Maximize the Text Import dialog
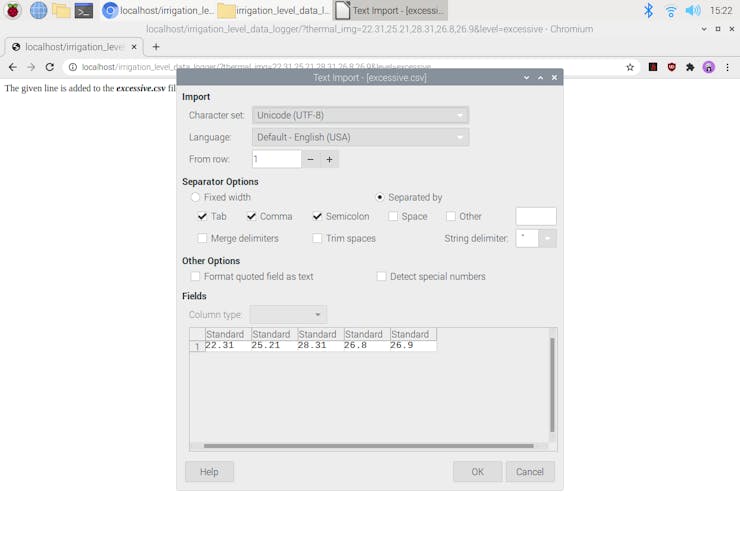 [x=540, y=77]
